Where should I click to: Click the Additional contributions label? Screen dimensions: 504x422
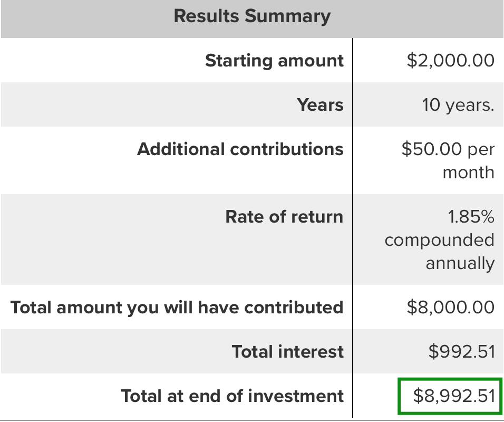pos(240,149)
